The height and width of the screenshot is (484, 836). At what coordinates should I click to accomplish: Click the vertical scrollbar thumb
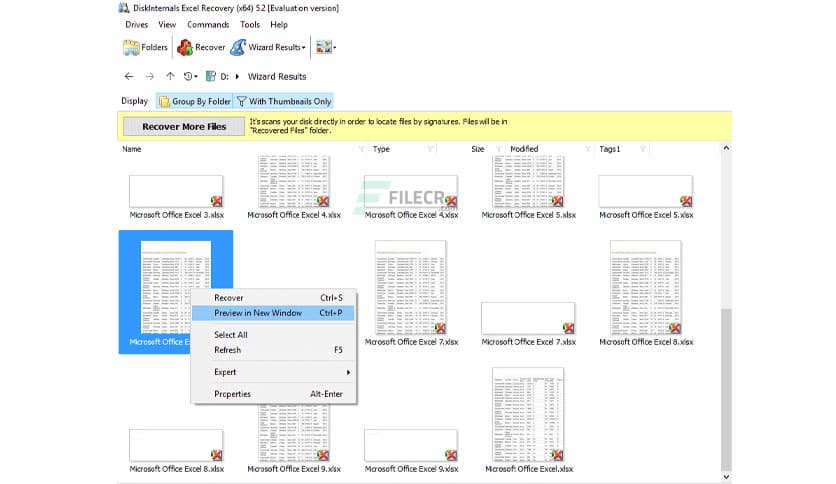(726, 390)
